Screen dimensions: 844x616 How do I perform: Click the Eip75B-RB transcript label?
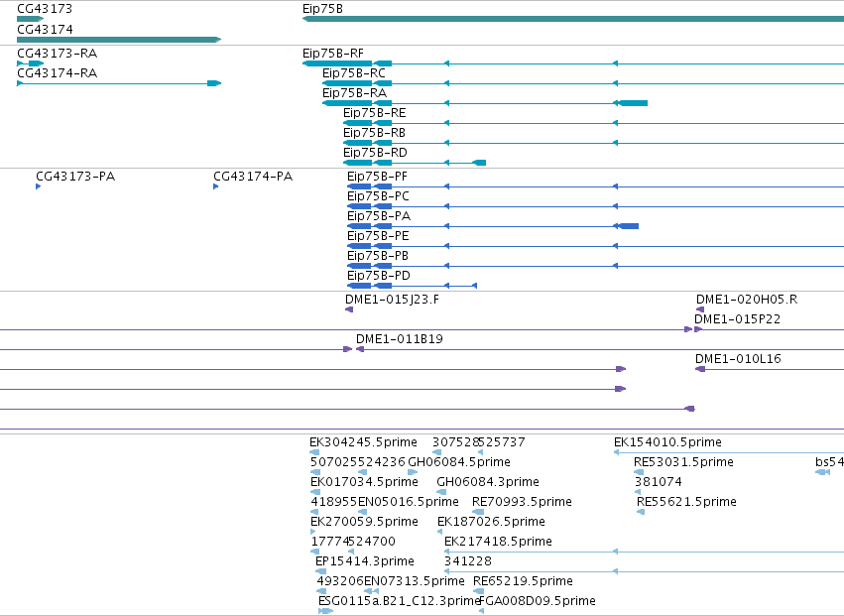375,133
